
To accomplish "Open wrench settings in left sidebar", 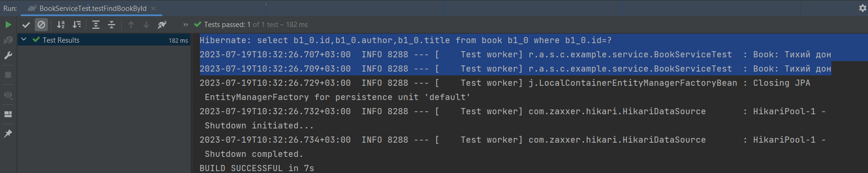I will click(8, 55).
